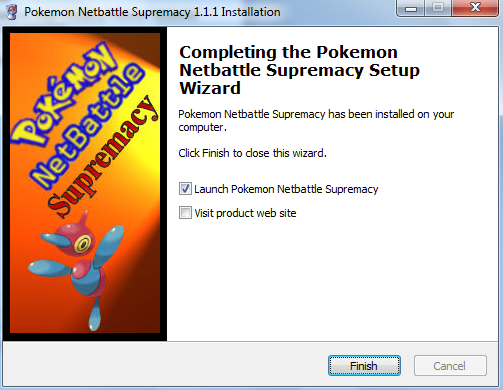Click the Click Finish to close text
The image size is (503, 390).
click(x=252, y=153)
